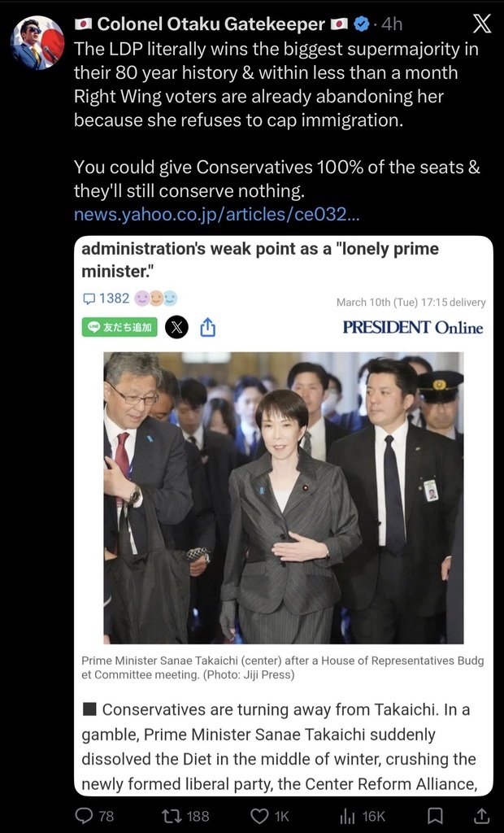
Task: Bookmark this post
Action: pyautogui.click(x=436, y=815)
